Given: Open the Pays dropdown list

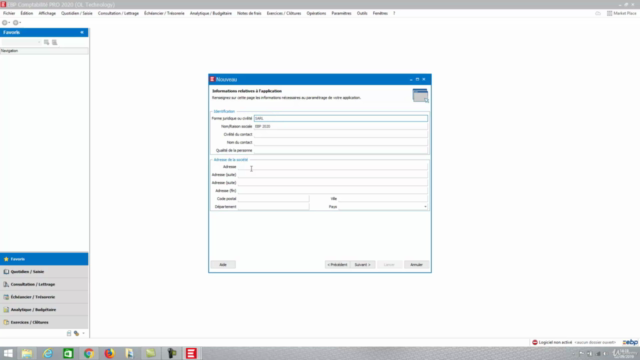Looking at the screenshot, I should (x=425, y=207).
